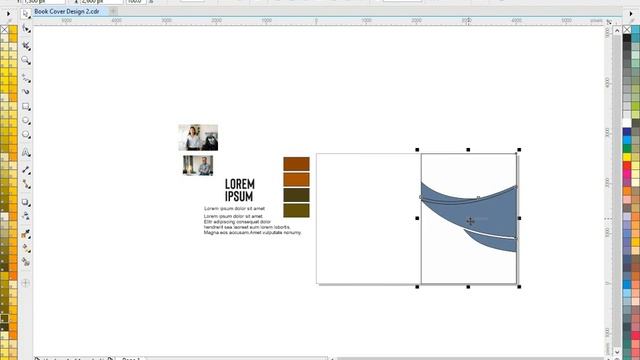Select the 'Elitr adipiscing consequat dolor' line
This screenshot has width=640, height=360.
tap(237, 222)
